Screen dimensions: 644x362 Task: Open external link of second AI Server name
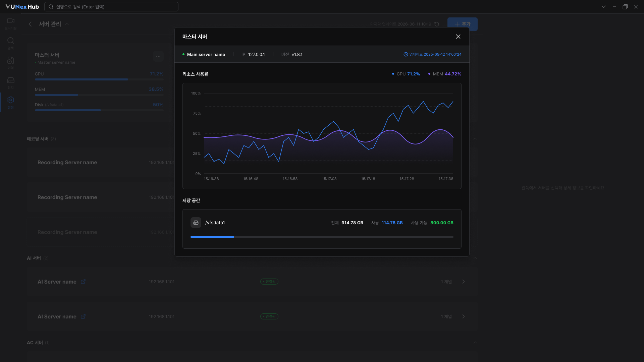[x=83, y=316]
